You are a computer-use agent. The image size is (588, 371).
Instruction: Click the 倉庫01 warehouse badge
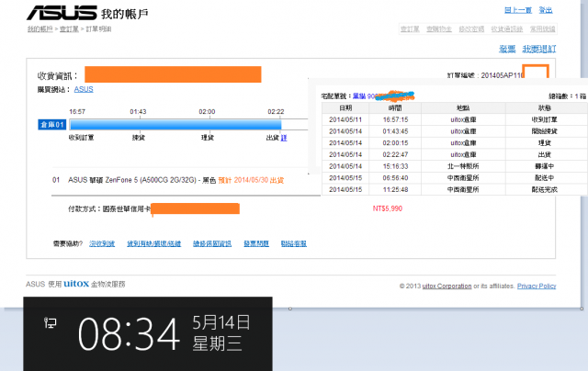click(52, 124)
